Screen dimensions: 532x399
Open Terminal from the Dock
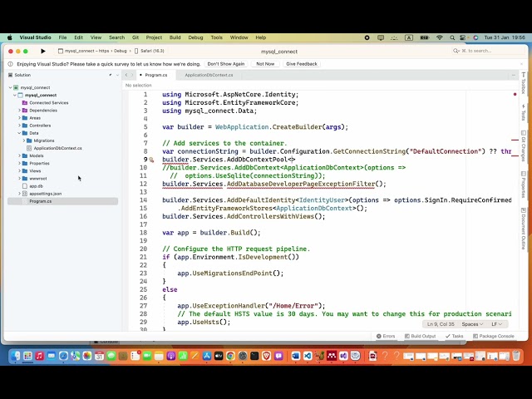point(254,356)
